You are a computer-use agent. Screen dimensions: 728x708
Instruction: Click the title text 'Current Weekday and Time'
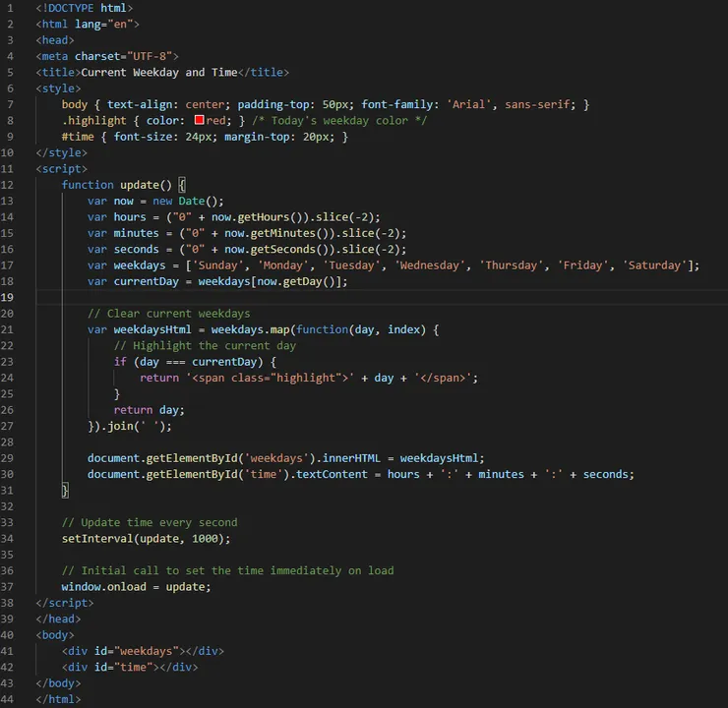coord(159,73)
